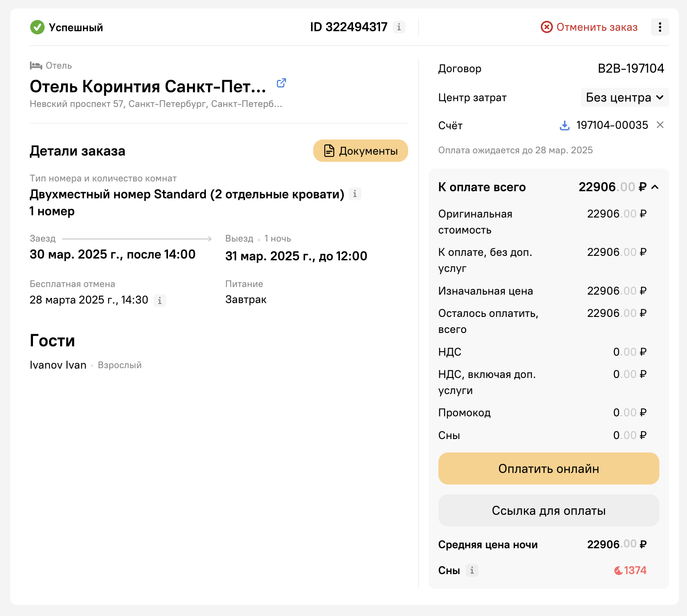Click Оплатить онлайн button
687x616 pixels.
[548, 468]
